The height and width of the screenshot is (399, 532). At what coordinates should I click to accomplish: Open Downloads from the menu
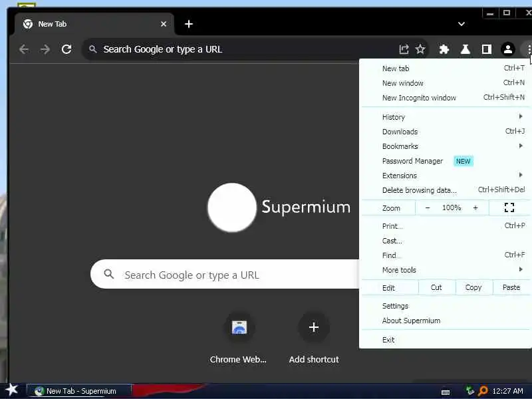tap(445, 132)
